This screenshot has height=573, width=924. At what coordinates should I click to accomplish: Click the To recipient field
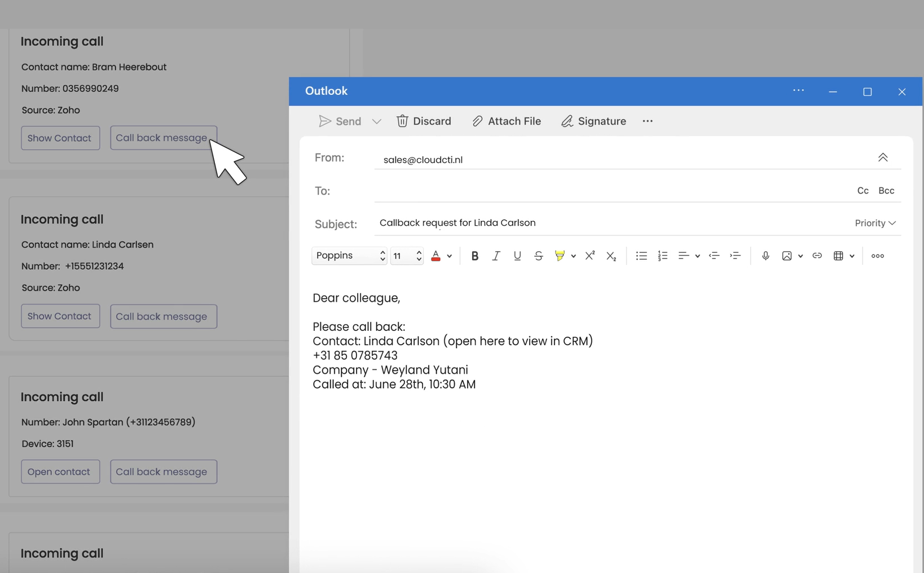[x=612, y=191]
